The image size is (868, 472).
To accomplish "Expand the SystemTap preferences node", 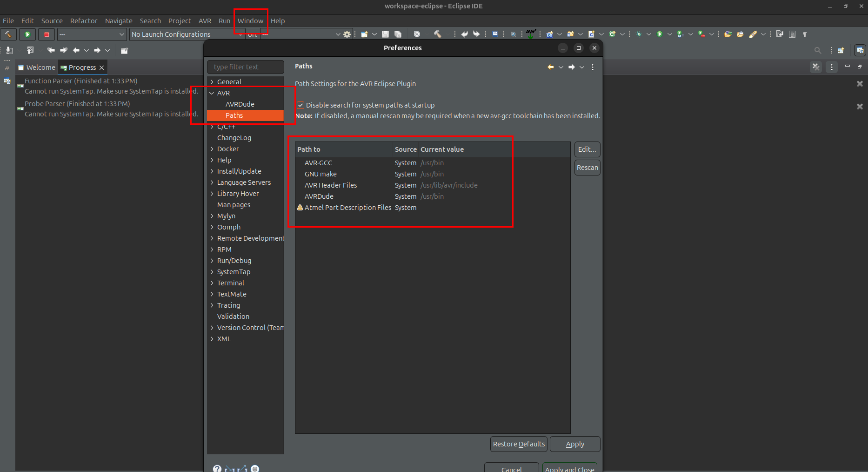I will 212,272.
